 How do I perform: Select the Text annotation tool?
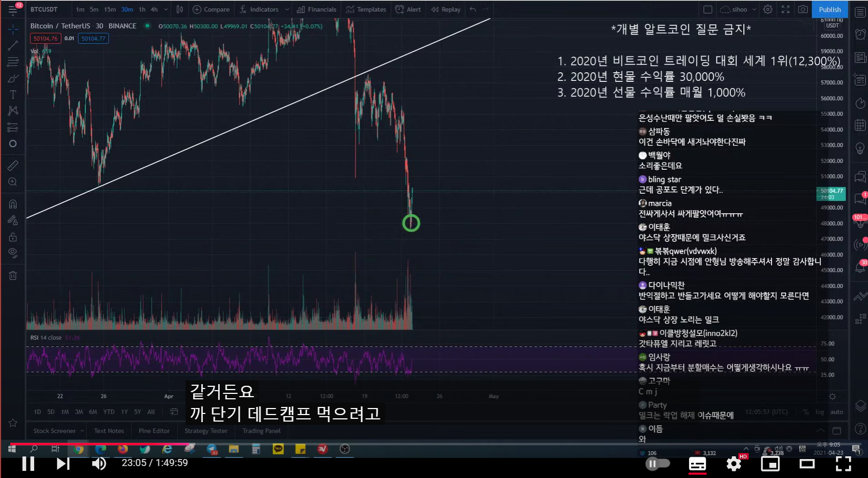13,94
